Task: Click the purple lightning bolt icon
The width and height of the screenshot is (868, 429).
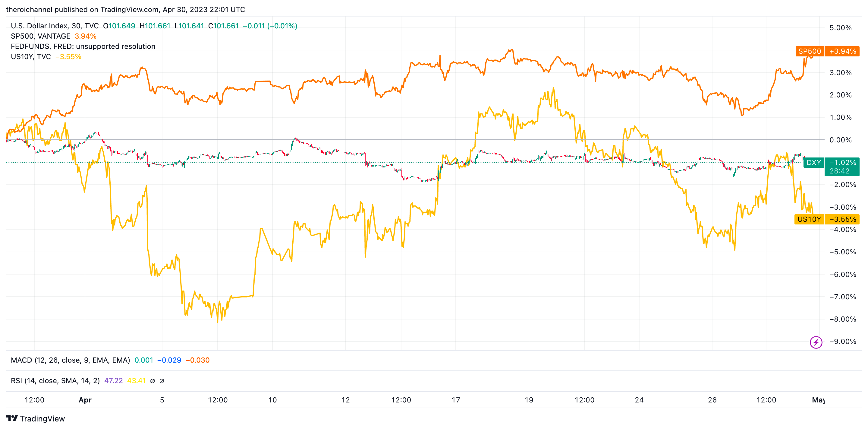Action: pyautogui.click(x=816, y=342)
